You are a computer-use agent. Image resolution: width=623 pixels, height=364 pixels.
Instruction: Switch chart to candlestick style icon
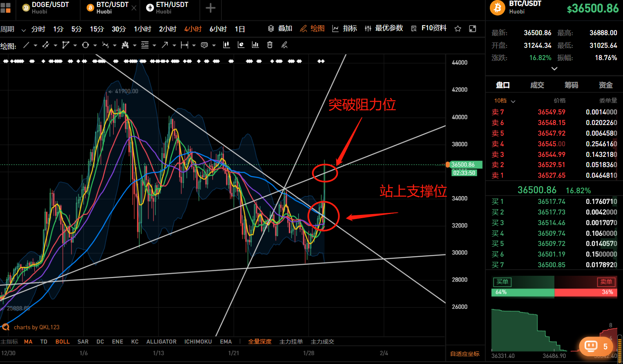[x=226, y=45]
